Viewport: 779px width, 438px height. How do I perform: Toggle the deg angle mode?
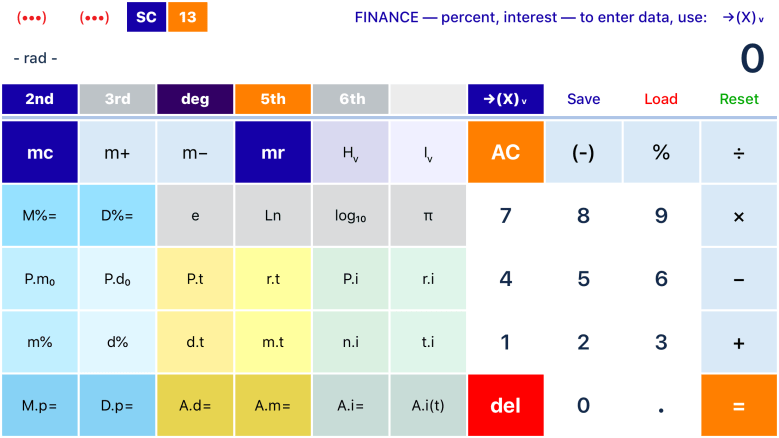click(x=195, y=99)
